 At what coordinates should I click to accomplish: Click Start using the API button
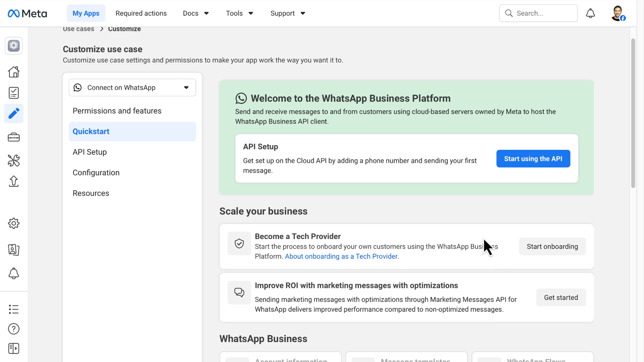(x=533, y=159)
